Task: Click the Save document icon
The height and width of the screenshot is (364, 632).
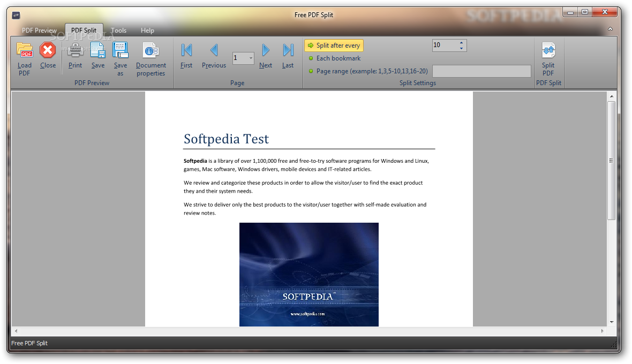Action: (97, 50)
